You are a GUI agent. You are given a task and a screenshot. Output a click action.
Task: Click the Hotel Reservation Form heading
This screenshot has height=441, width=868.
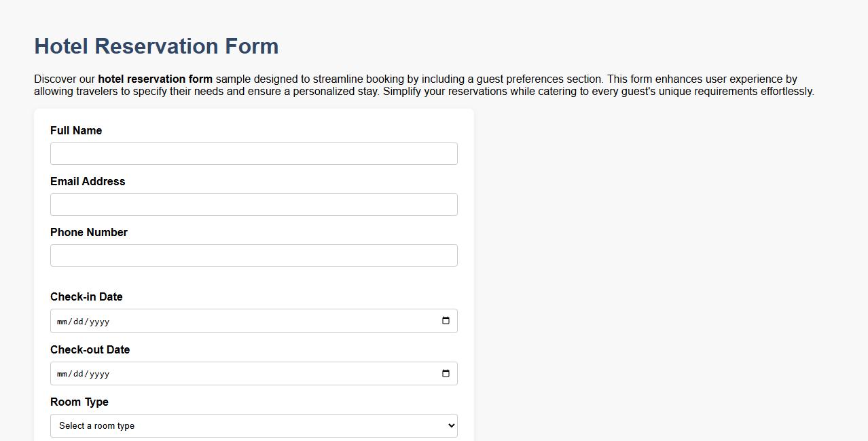click(x=156, y=46)
